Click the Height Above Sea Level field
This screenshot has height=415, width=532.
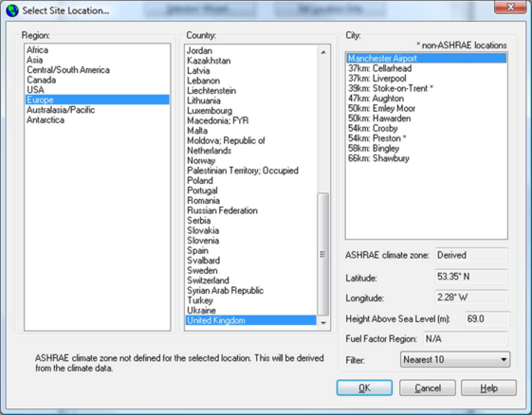pyautogui.click(x=486, y=318)
